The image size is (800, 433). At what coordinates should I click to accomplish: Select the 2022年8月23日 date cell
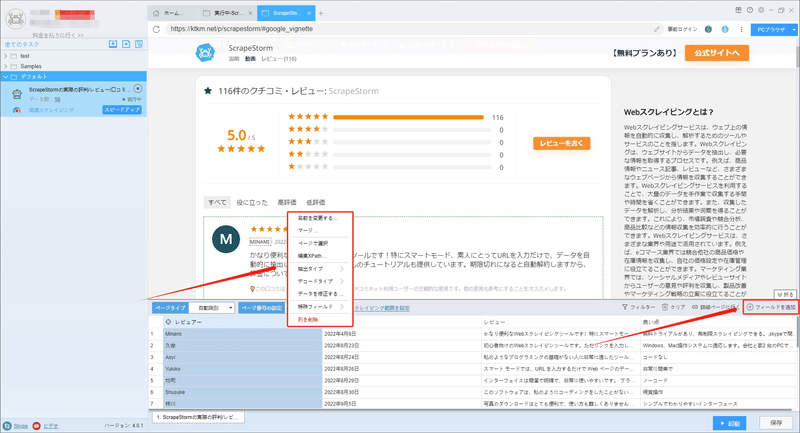click(x=402, y=346)
